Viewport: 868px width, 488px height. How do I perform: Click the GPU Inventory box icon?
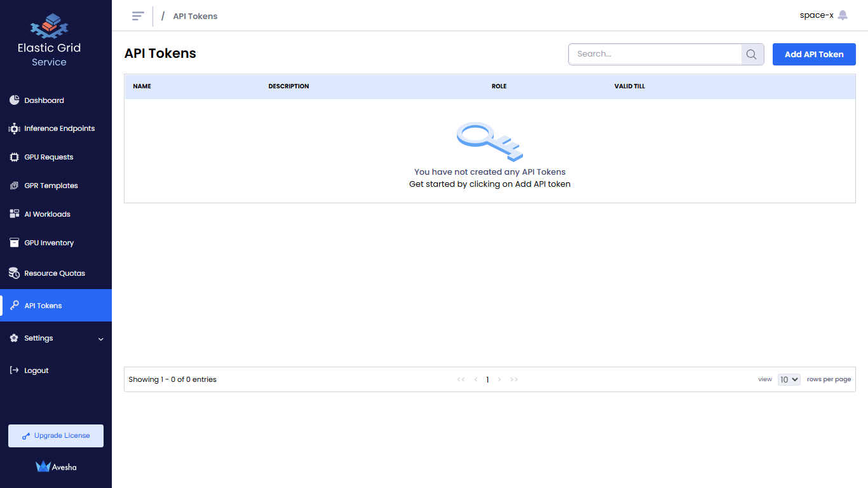[14, 243]
